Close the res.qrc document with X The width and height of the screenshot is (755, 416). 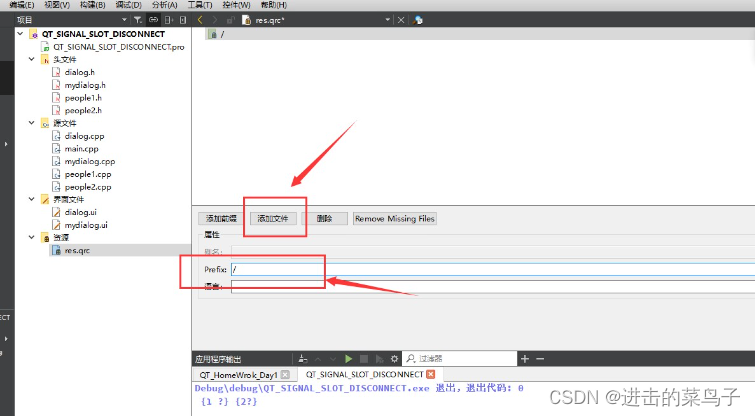tap(401, 20)
